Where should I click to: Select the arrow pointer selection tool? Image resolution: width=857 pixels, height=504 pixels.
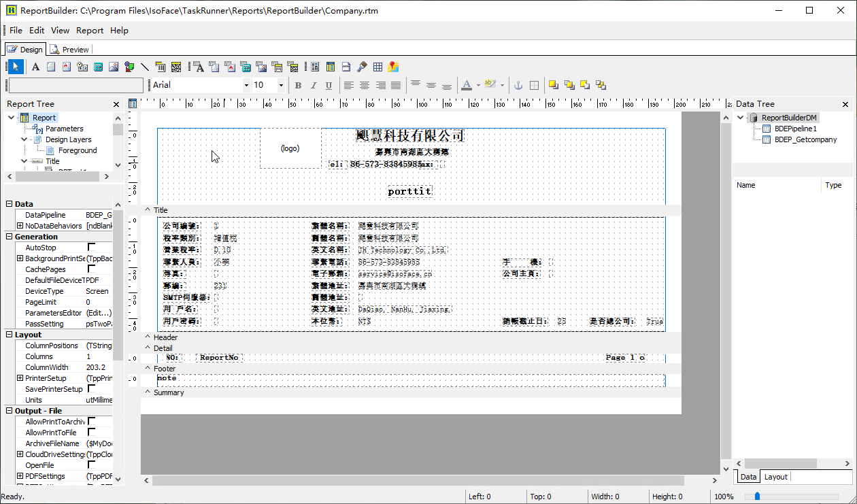tap(15, 67)
